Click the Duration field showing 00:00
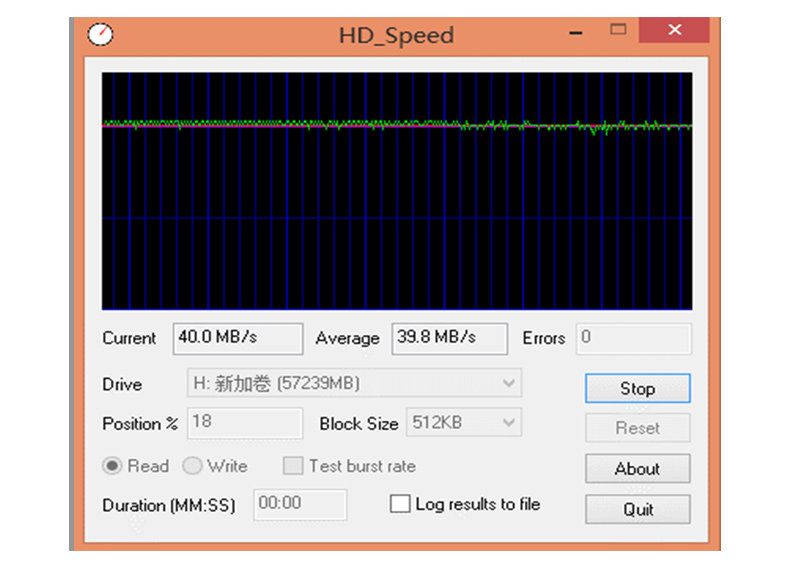Screen dimensions: 790x570 pyautogui.click(x=300, y=504)
